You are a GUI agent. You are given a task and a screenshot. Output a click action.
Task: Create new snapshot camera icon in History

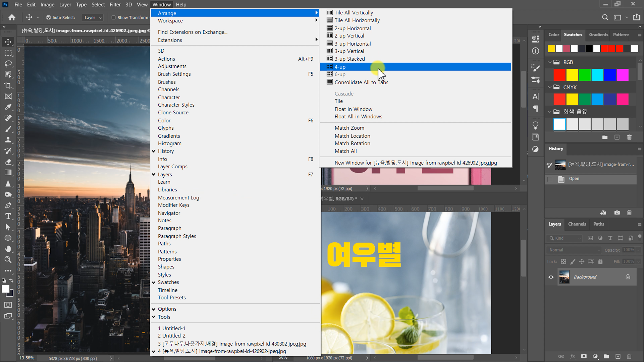tap(617, 213)
